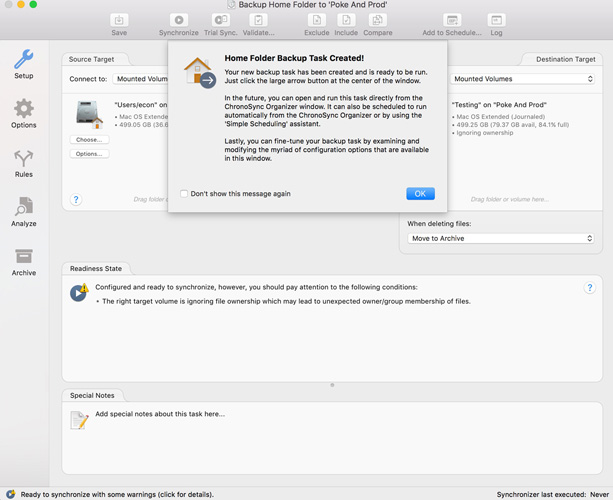
Task: Open the Log toolbar icon
Action: [x=496, y=20]
